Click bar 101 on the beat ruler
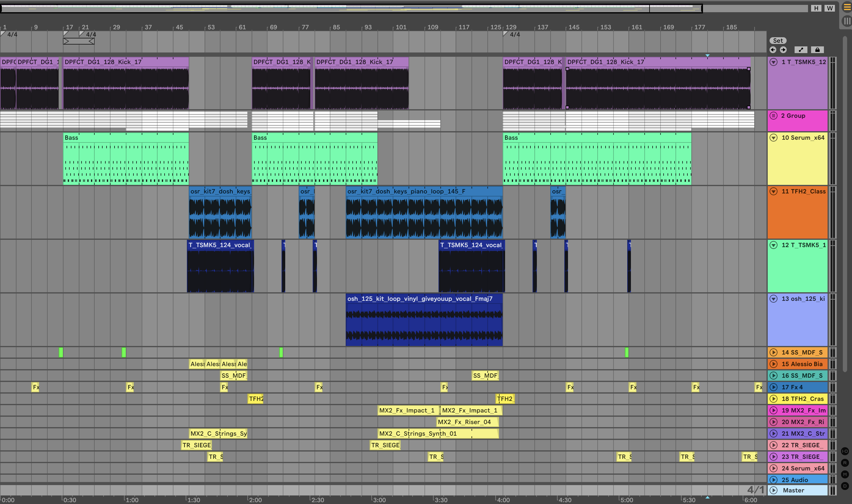The width and height of the screenshot is (852, 504). pos(401,27)
